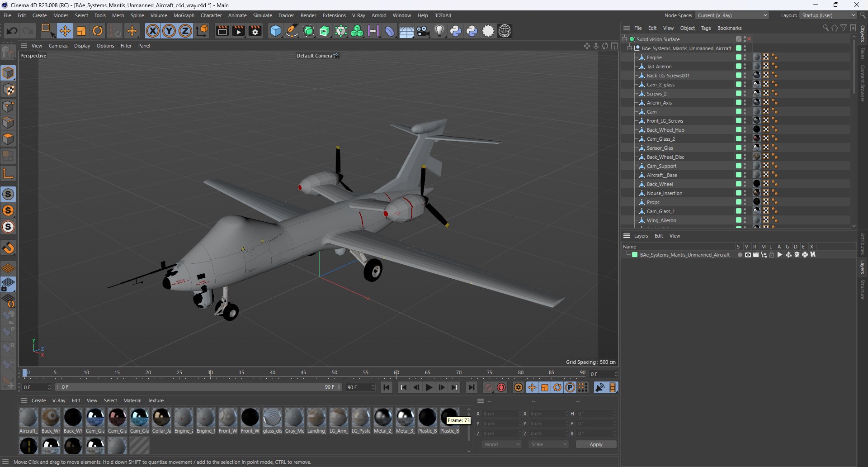
Task: Select the Live Selection tool icon
Action: [x=47, y=31]
